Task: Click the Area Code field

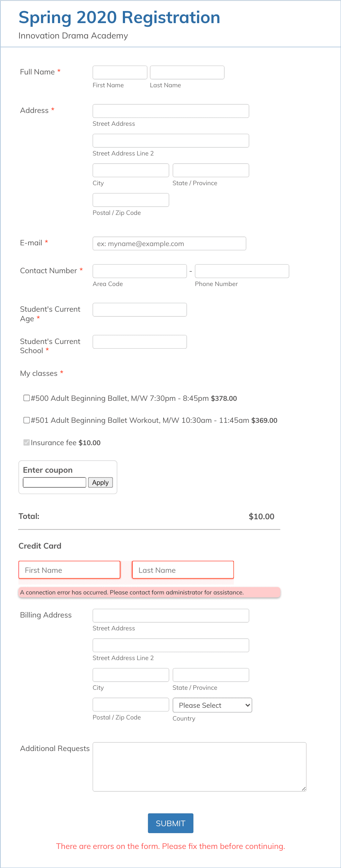Action: [x=140, y=271]
